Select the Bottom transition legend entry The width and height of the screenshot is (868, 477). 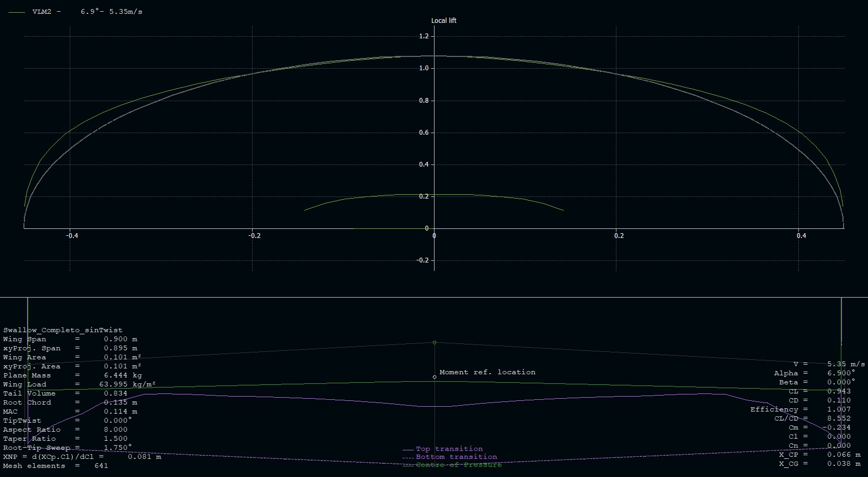pyautogui.click(x=456, y=457)
